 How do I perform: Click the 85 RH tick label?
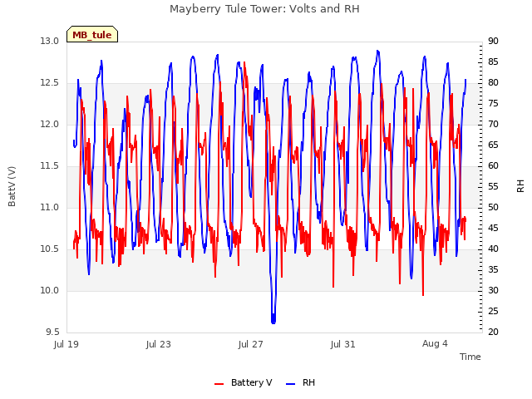pos(493,62)
